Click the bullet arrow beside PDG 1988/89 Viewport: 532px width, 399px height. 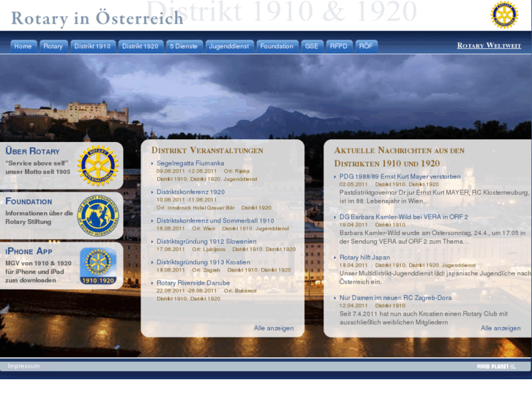(x=335, y=177)
